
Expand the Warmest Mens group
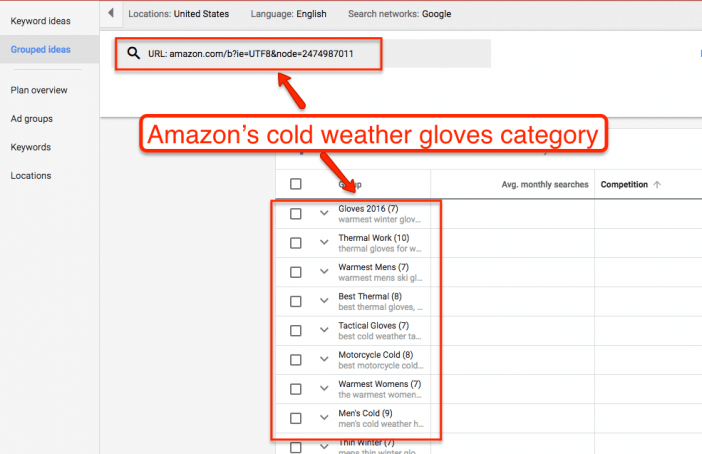pyautogui.click(x=324, y=271)
